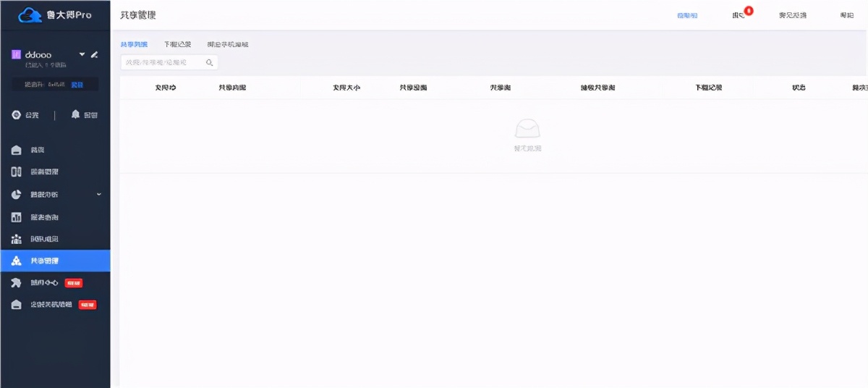The image size is (868, 388).
Task: Switch to the download records tab
Action: pos(177,45)
